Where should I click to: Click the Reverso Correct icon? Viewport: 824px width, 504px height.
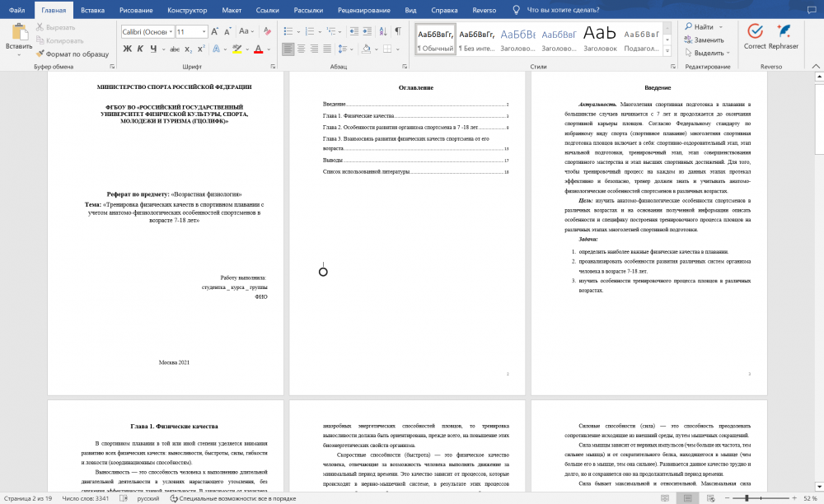[x=755, y=31]
